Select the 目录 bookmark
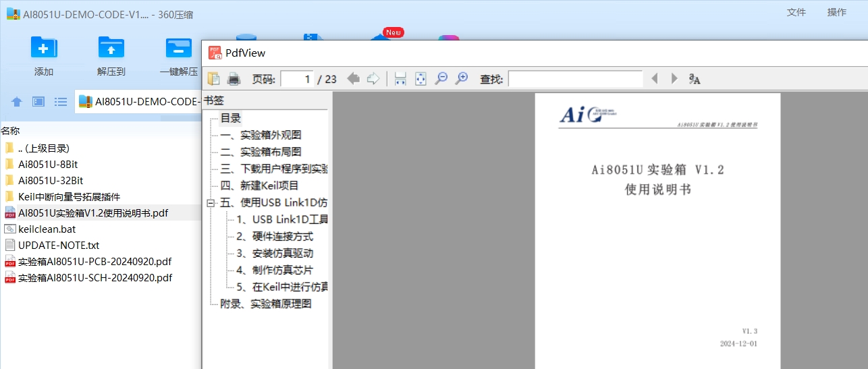 [230, 118]
